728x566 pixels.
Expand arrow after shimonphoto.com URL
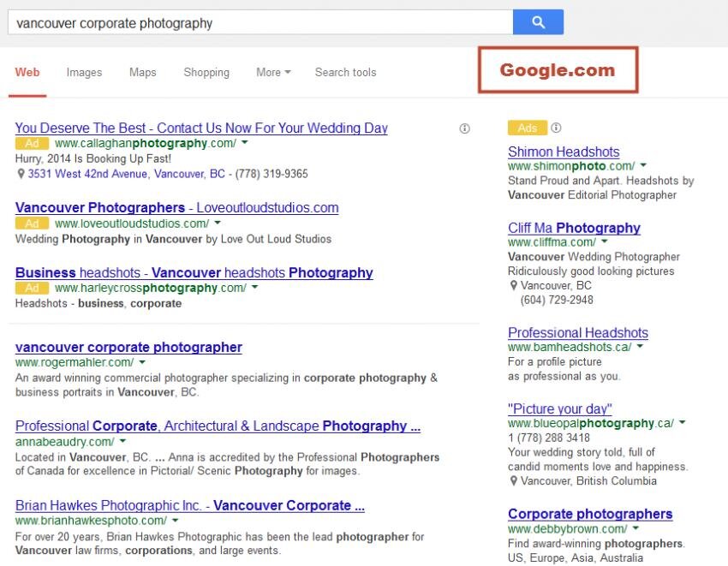(643, 164)
